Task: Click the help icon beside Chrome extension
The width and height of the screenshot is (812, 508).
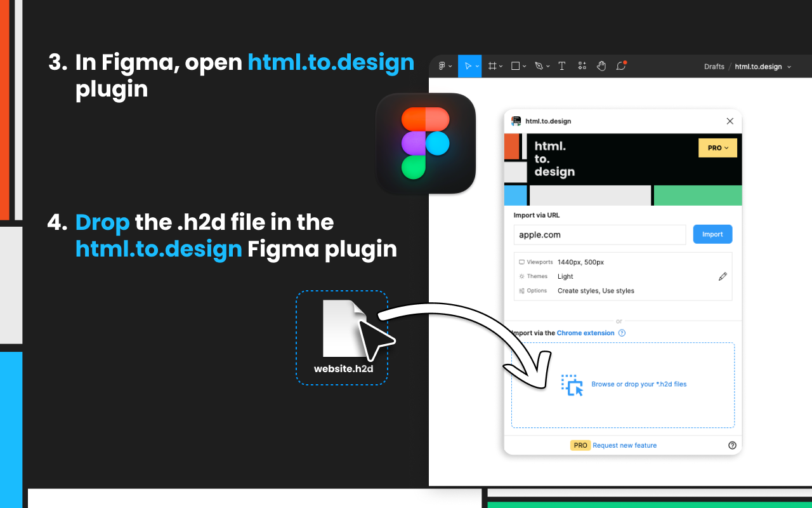Action: 622,333
